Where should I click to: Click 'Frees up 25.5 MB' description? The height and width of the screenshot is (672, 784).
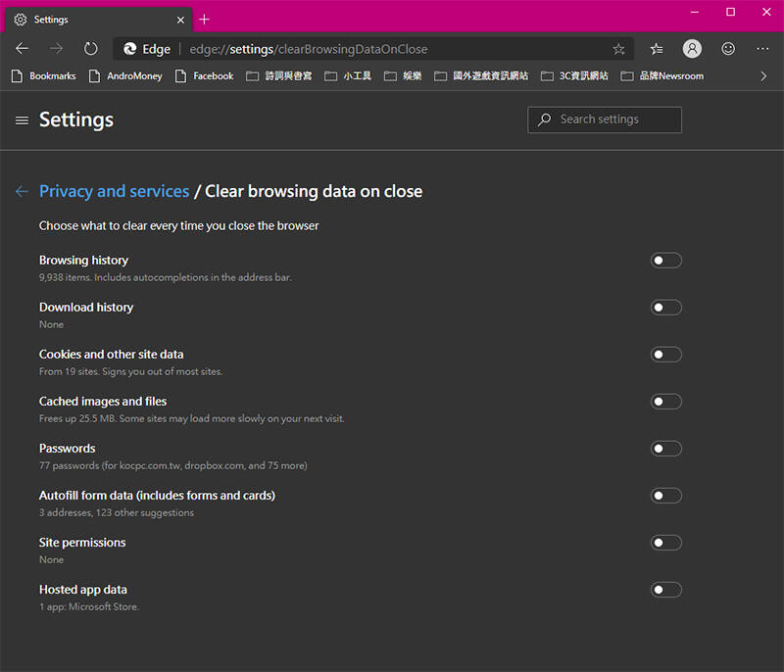click(x=192, y=418)
